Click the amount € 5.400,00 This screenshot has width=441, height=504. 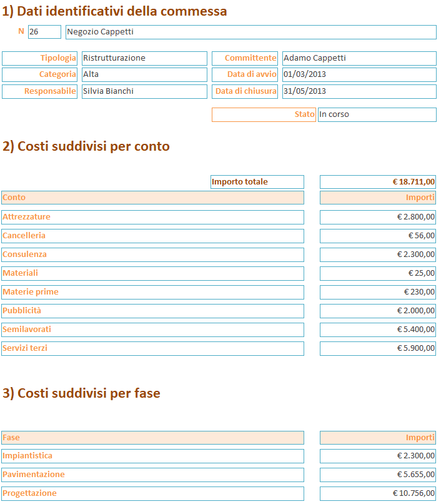(x=378, y=330)
